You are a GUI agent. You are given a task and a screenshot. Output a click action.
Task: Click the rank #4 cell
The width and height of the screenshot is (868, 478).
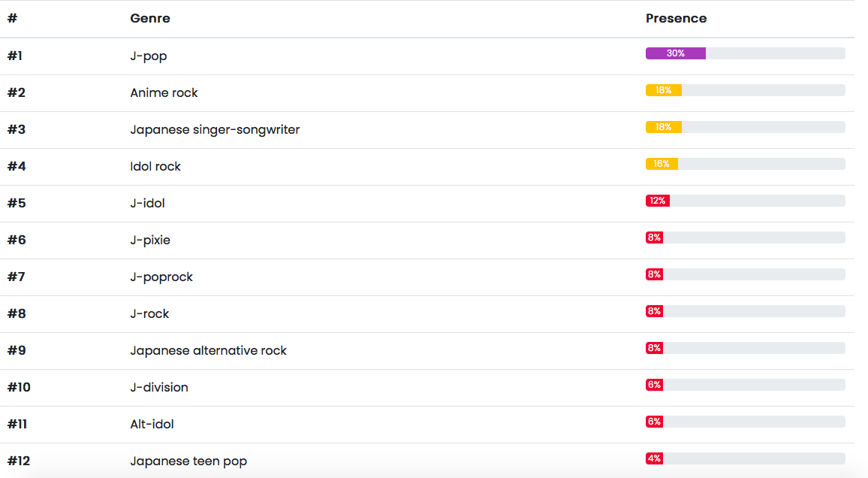coord(17,166)
